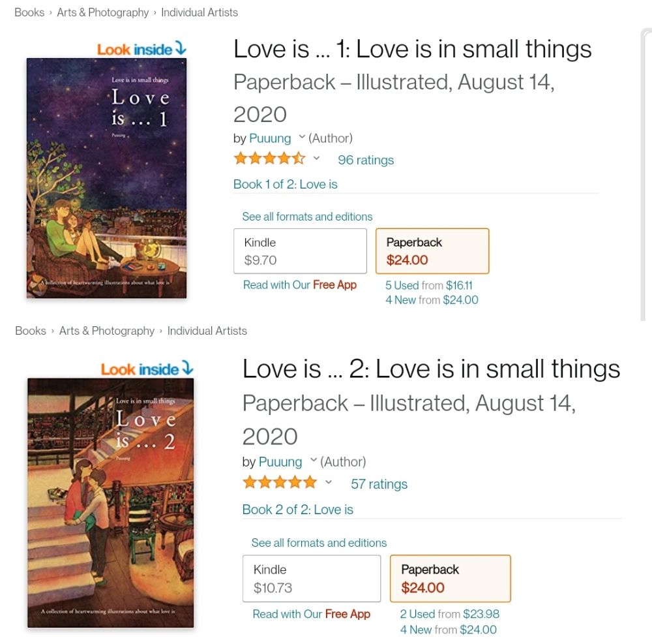652x644 pixels.
Task: Go to Individual Artists in lower breadcrumb
Action: pyautogui.click(x=207, y=331)
